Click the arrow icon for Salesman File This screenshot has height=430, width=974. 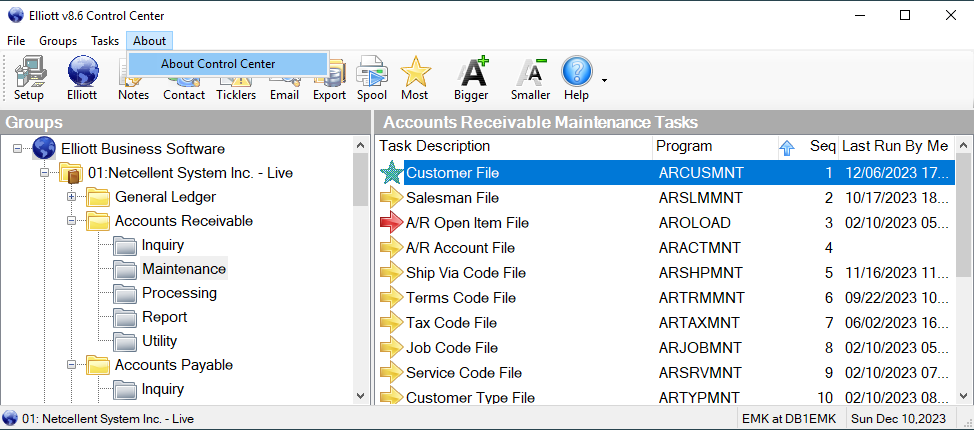coord(391,198)
